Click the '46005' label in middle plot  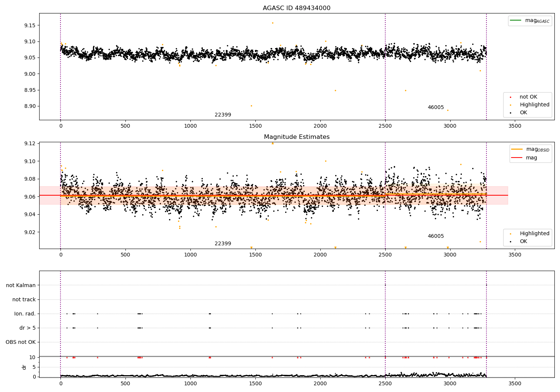[x=436, y=236]
